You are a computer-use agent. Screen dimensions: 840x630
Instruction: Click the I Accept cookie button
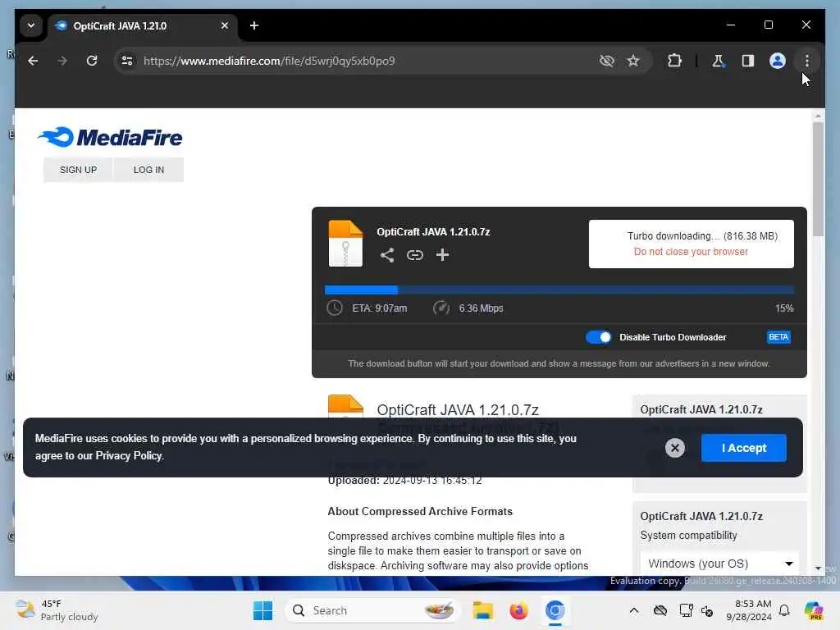(x=743, y=448)
